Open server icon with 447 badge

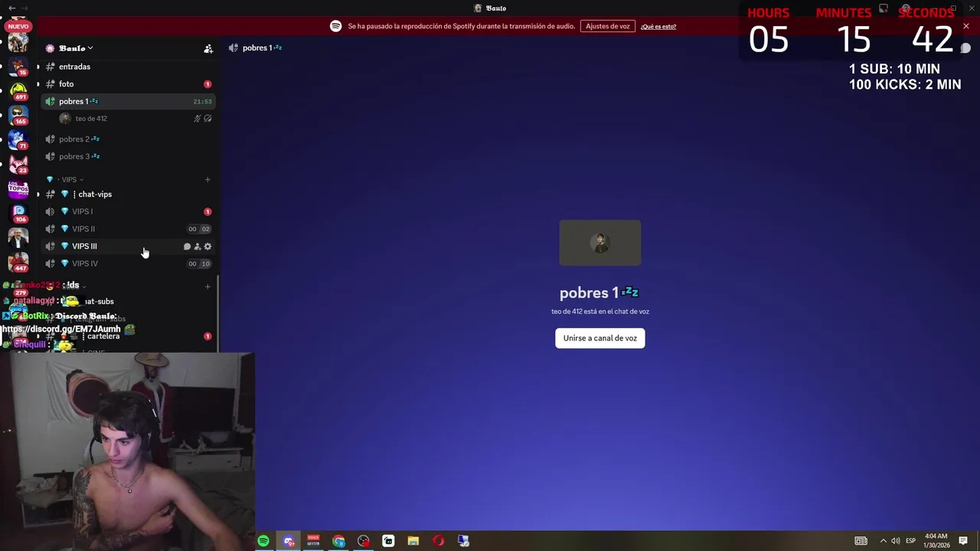18,262
